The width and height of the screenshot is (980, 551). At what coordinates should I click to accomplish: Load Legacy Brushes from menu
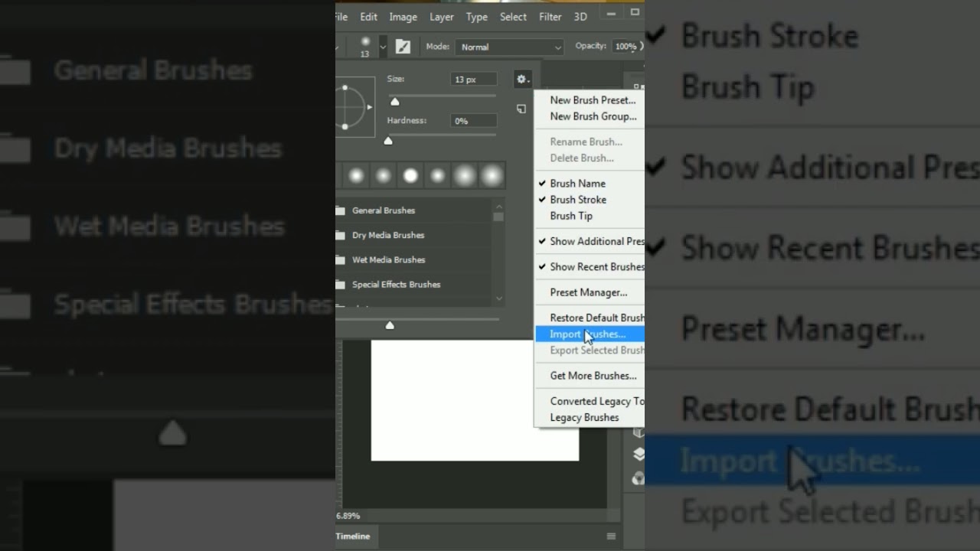pos(589,417)
